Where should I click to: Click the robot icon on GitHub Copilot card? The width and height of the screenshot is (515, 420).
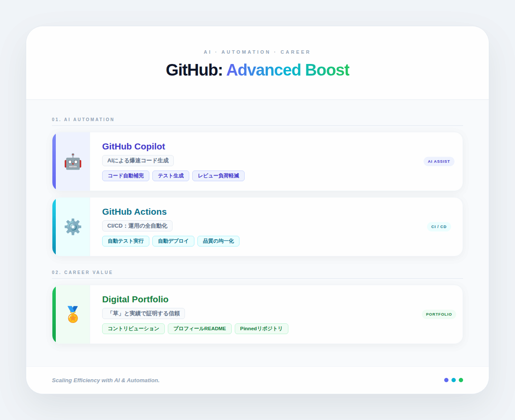(73, 161)
